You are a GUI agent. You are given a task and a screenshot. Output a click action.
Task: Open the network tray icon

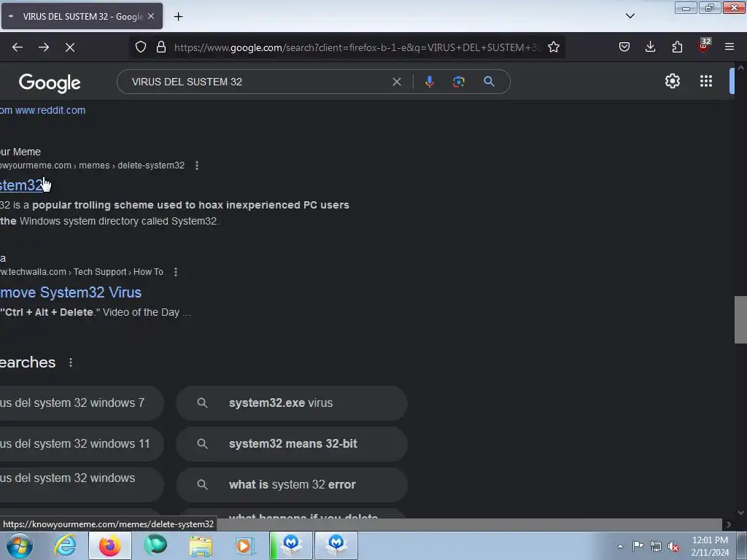(x=656, y=546)
